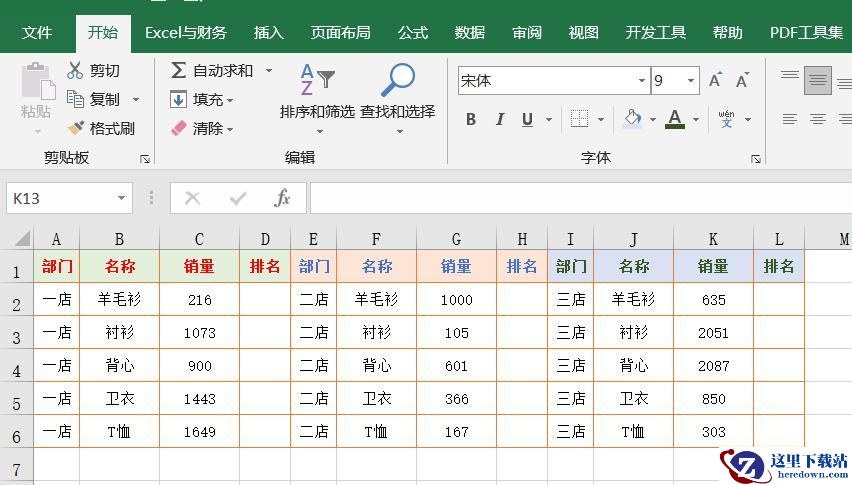This screenshot has width=852, height=485.
Task: Click the Paste clipboard icon
Action: [x=37, y=81]
